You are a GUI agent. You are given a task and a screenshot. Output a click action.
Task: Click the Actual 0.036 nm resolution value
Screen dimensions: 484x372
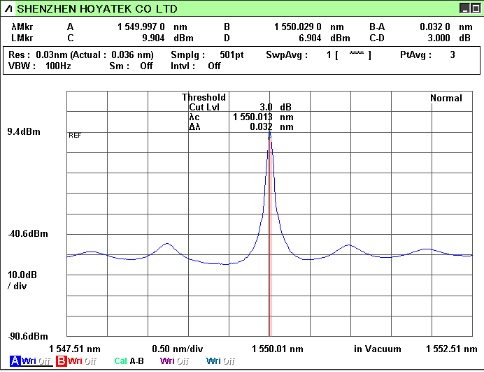112,55
